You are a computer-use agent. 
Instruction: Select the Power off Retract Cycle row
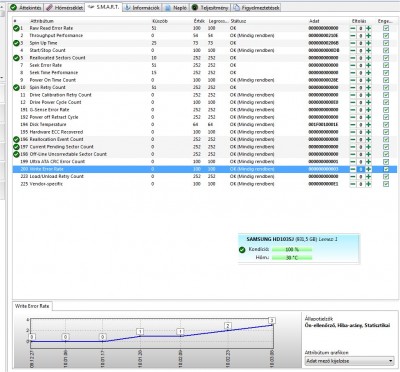[205, 117]
